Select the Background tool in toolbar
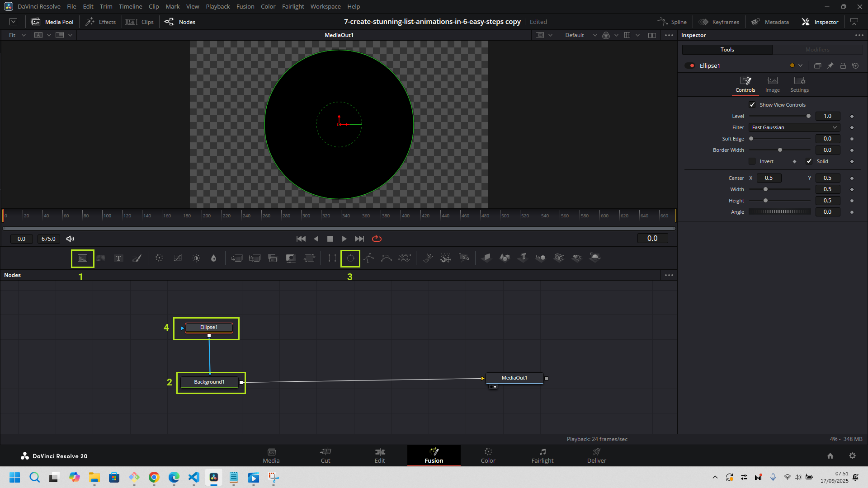The width and height of the screenshot is (868, 488). (x=82, y=258)
